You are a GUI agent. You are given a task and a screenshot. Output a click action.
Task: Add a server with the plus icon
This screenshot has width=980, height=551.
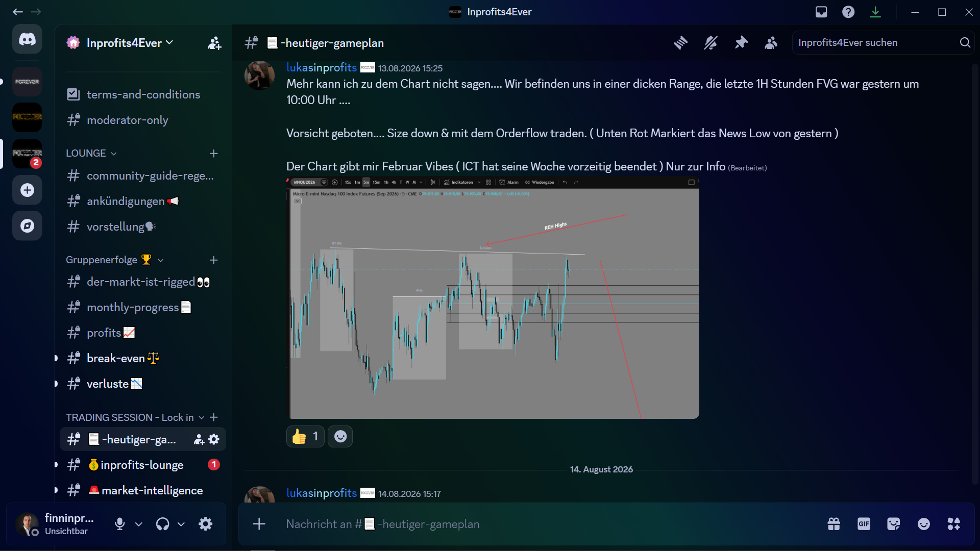tap(27, 190)
